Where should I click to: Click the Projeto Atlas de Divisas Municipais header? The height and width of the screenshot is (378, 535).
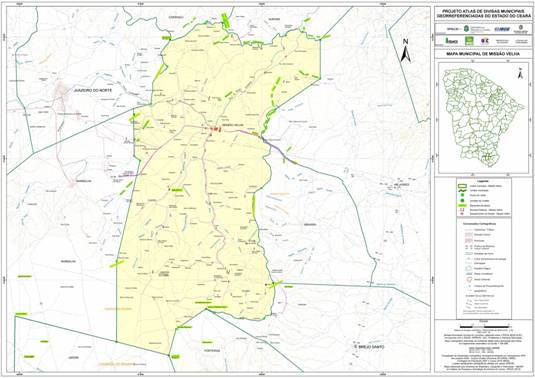click(483, 13)
